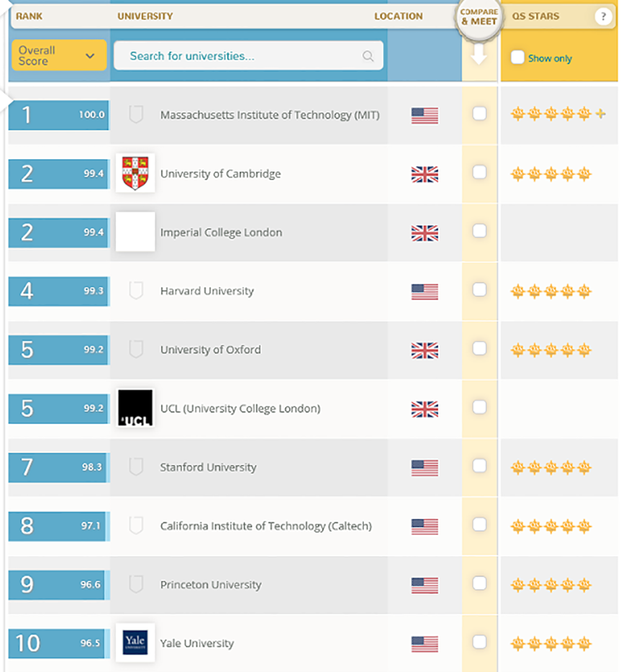The image size is (621, 672).
Task: Tick the compare checkbox for MIT
Action: pos(479,114)
